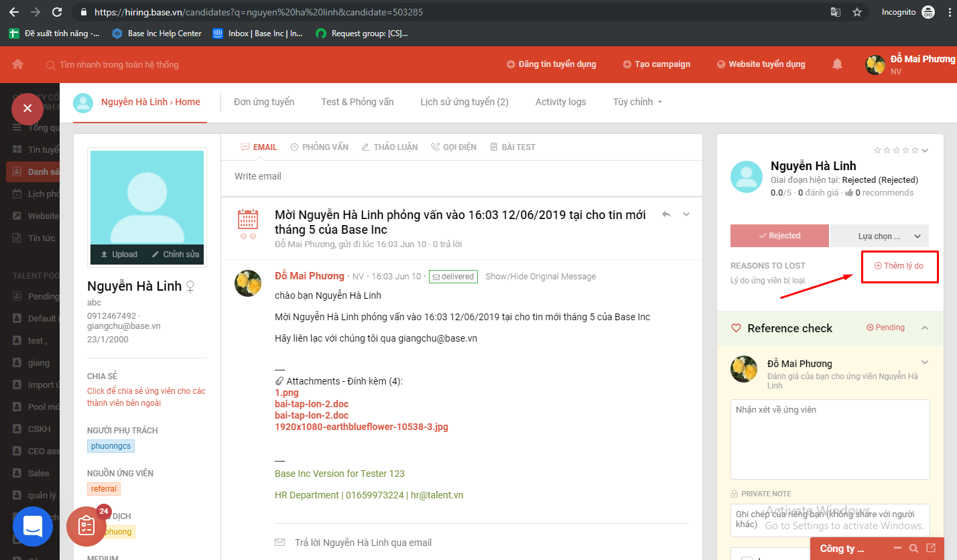Open the Intercom chat bubble
Viewport: 957px width, 560px height.
(33, 527)
